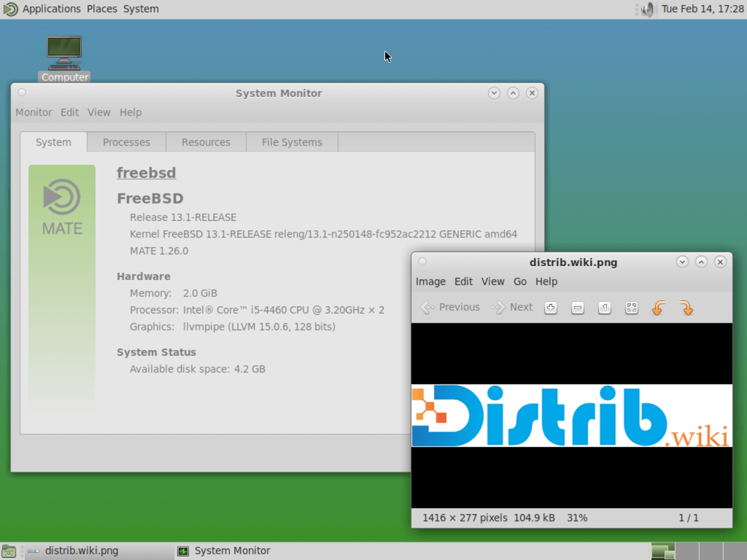Click the FreeBSD heading text

pos(150,199)
